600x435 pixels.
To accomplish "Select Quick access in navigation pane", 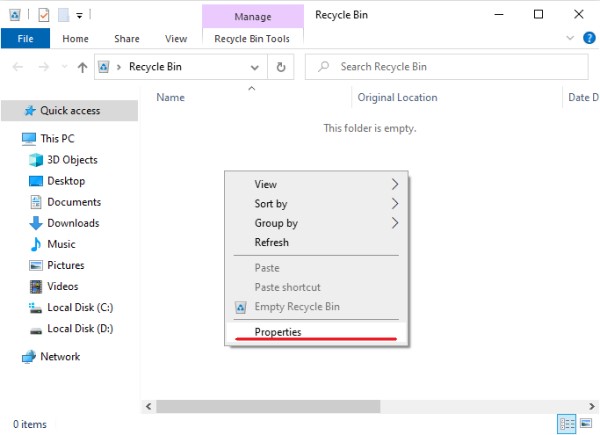I will [x=70, y=111].
